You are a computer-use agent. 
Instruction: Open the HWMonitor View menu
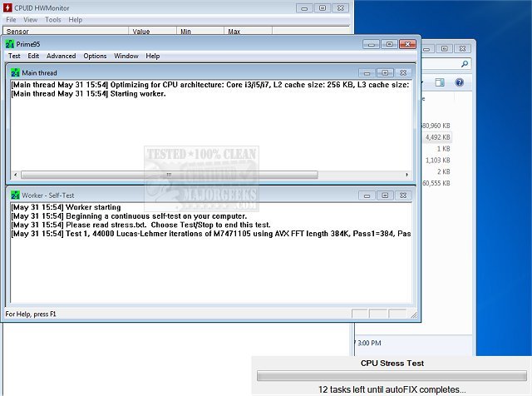pos(30,20)
